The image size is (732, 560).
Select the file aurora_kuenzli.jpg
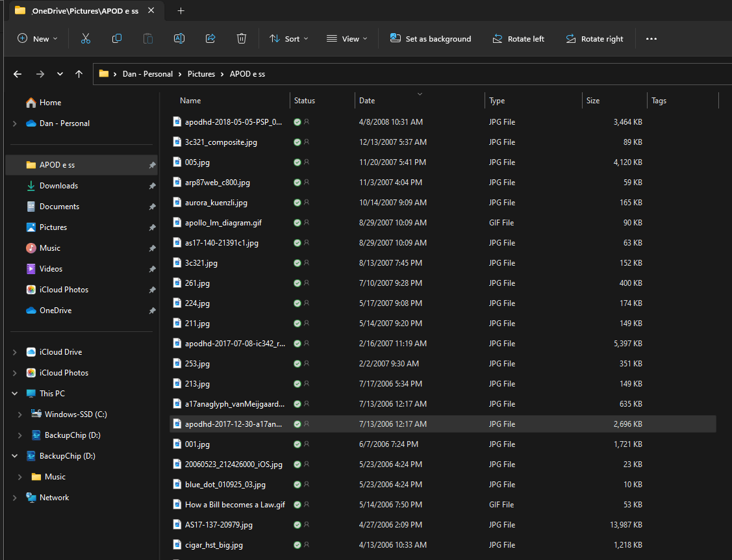click(216, 203)
